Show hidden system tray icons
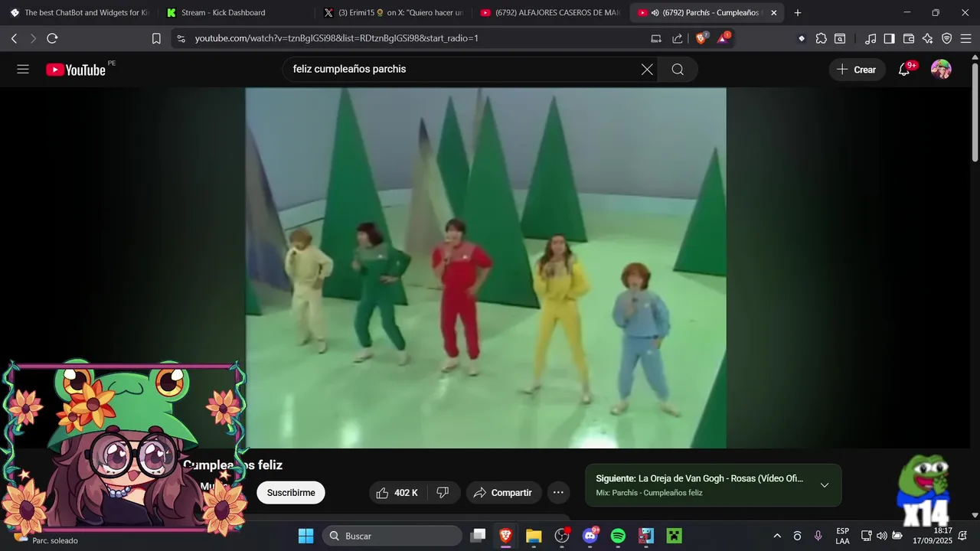This screenshot has height=551, width=980. [x=777, y=536]
